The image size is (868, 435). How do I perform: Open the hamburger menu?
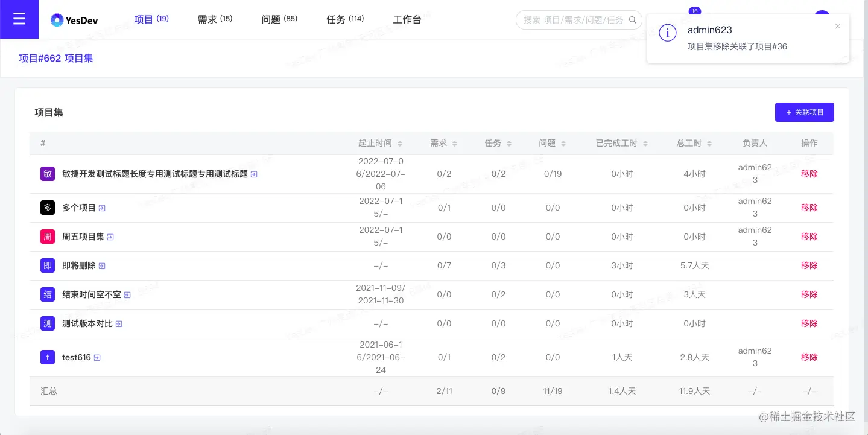[x=19, y=19]
